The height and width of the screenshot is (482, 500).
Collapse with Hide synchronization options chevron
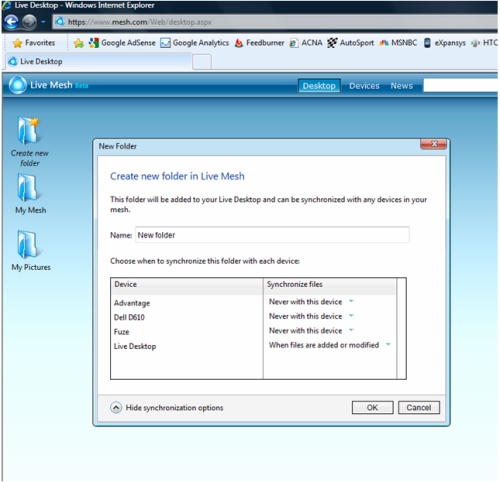coord(116,407)
